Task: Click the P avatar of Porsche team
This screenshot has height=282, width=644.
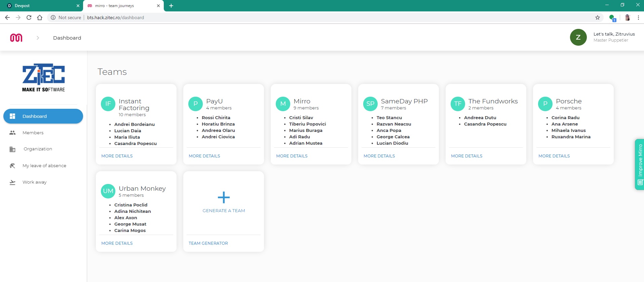Action: 545,104
